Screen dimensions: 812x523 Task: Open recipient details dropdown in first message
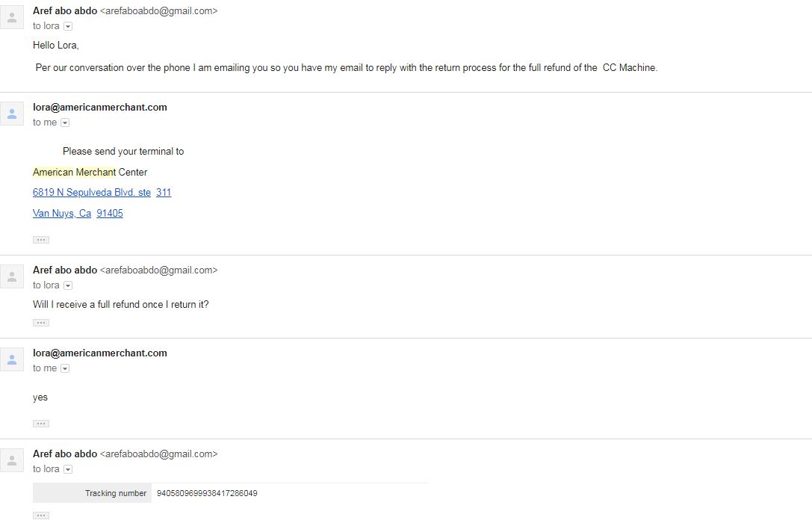[x=68, y=26]
